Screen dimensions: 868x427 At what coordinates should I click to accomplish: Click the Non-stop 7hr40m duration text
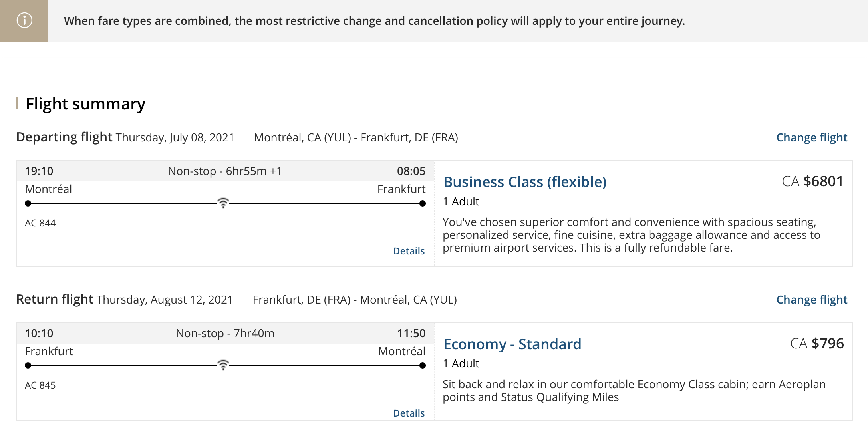225,333
